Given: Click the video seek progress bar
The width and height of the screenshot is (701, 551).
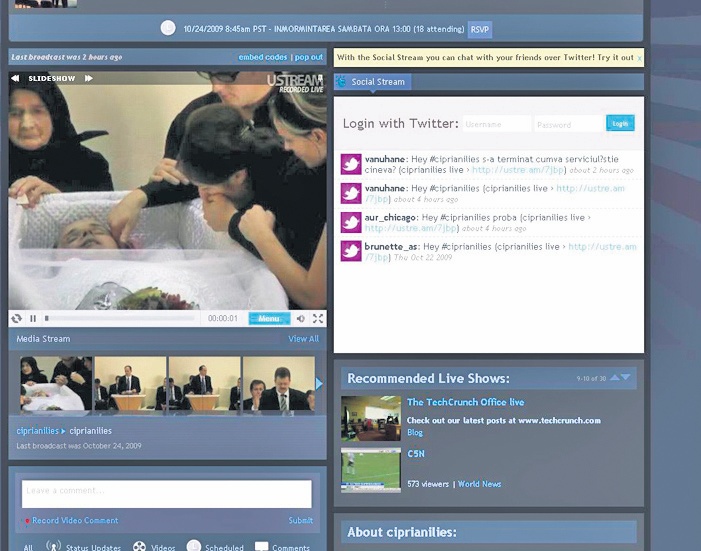Looking at the screenshot, I should 120,319.
